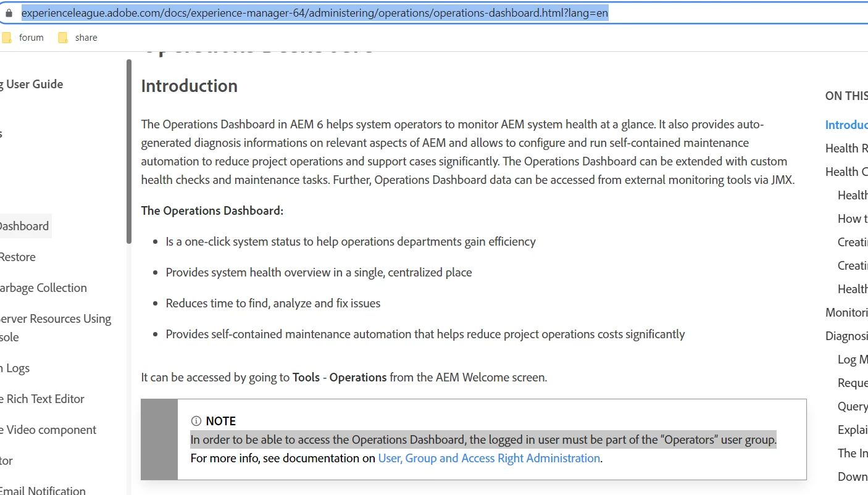Click the left sidebar vertical scrollbar

pos(129,151)
